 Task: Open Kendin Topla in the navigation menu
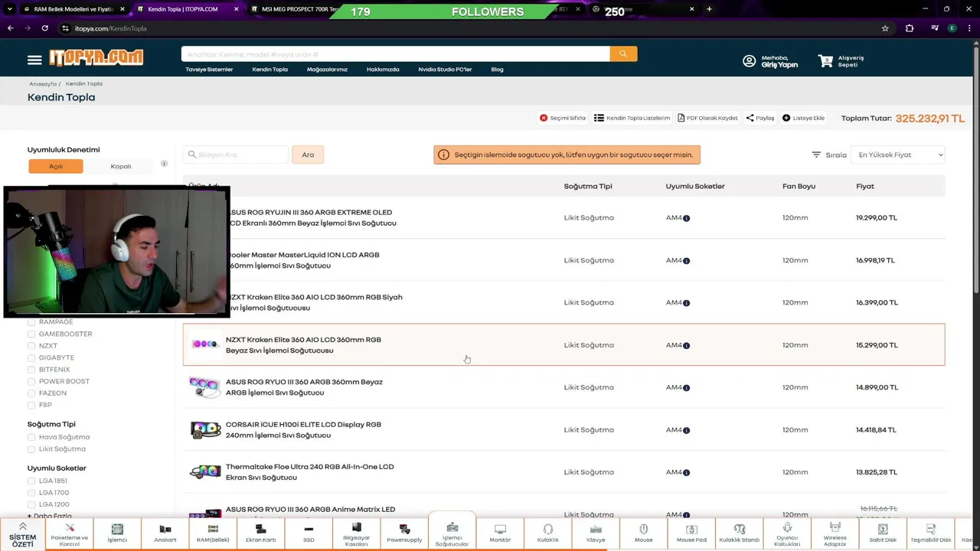pyautogui.click(x=270, y=70)
